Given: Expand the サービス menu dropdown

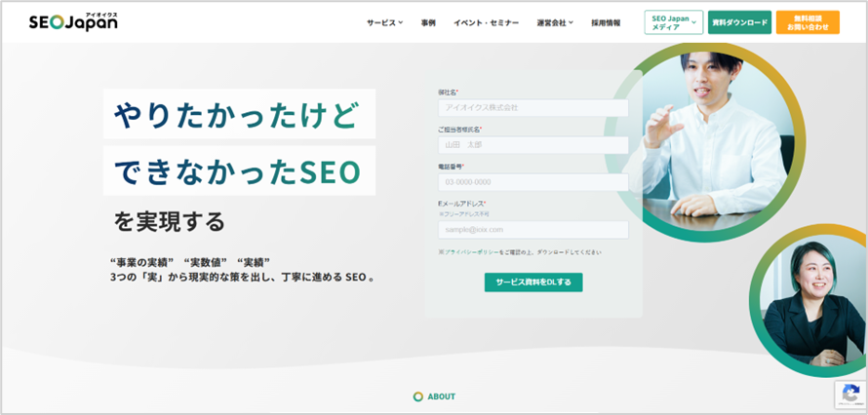Looking at the screenshot, I should 387,22.
